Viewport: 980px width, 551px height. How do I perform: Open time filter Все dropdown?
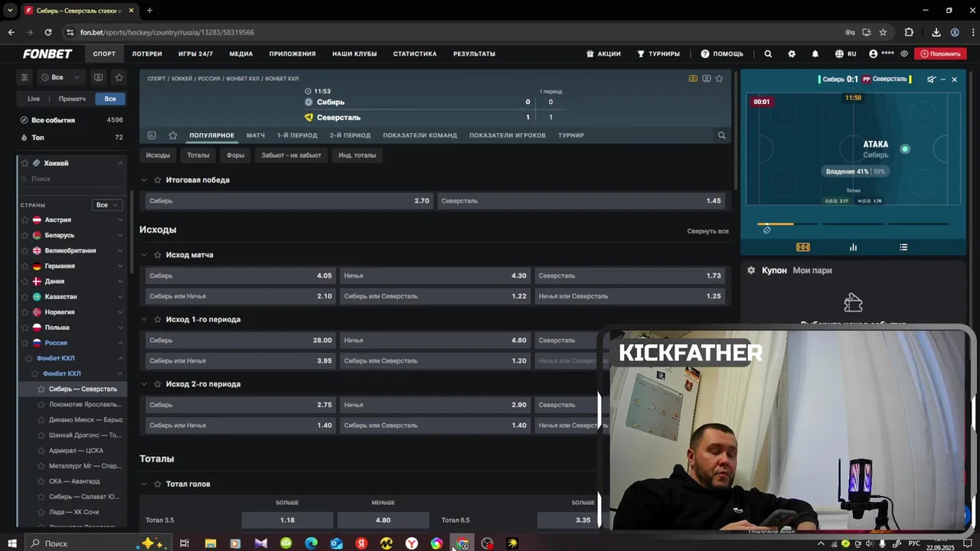60,77
